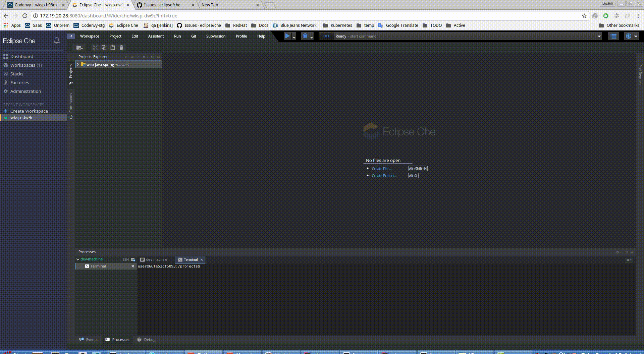This screenshot has width=644, height=354.
Task: Select the Terminal entry in processes tree
Action: click(x=106, y=266)
